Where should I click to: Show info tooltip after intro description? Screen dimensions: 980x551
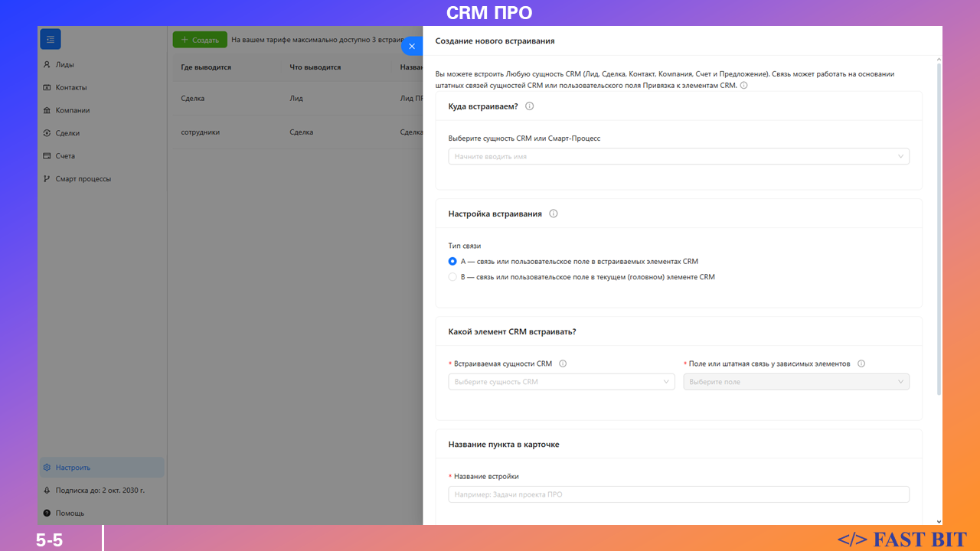tap(744, 86)
